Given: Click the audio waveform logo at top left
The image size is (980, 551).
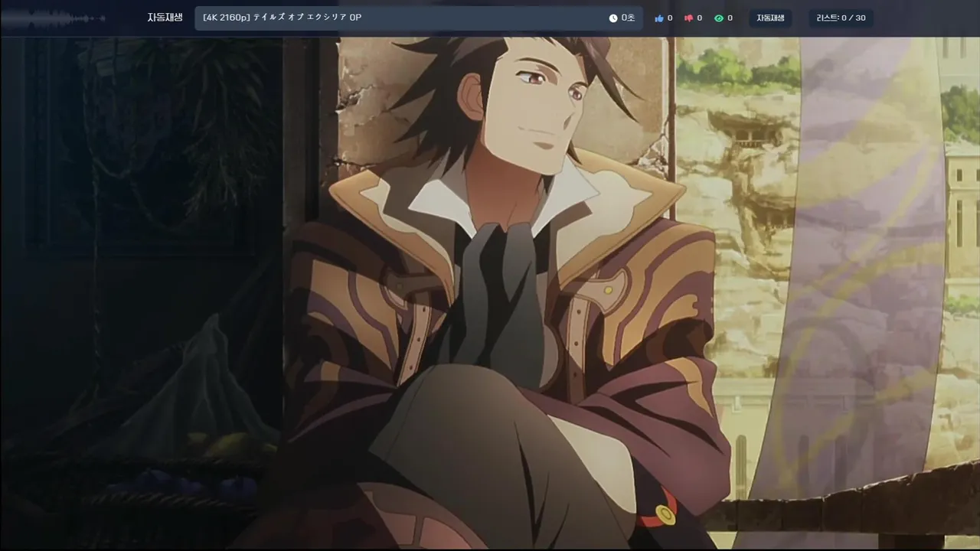Looking at the screenshot, I should coord(54,18).
